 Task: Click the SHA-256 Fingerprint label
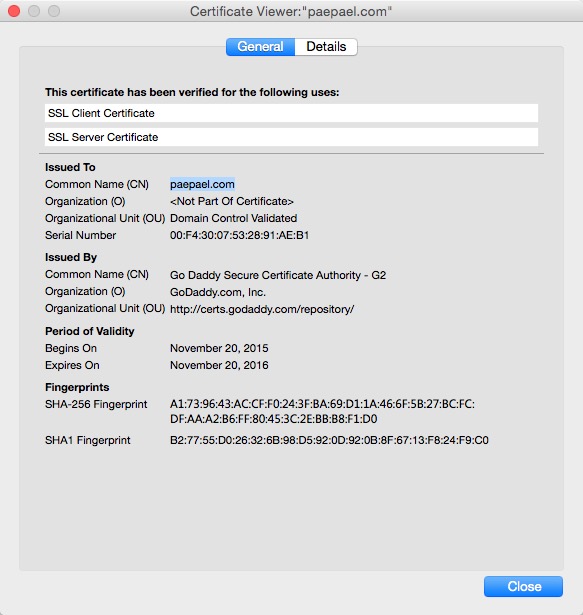click(96, 404)
